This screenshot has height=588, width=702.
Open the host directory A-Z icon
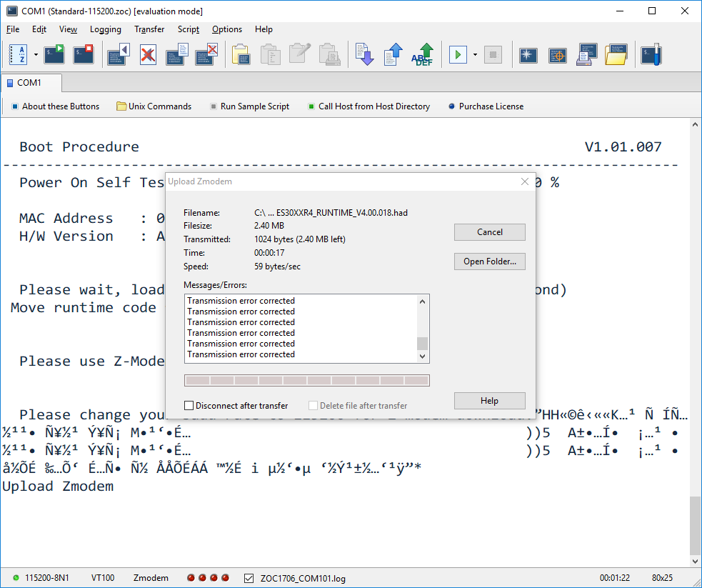click(x=19, y=54)
